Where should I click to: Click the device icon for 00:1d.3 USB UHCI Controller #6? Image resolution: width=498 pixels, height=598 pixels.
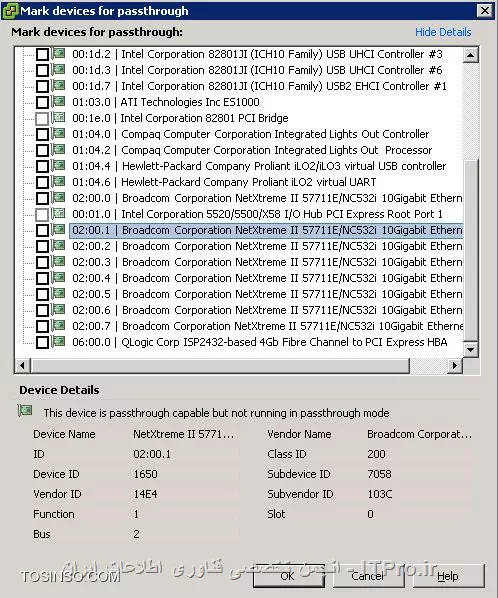[58, 70]
